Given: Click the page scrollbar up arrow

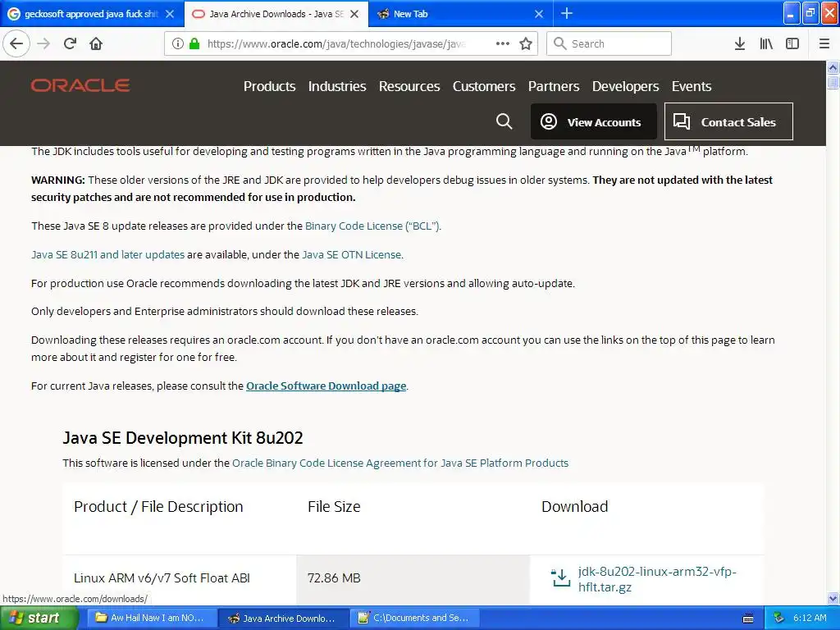Looking at the screenshot, I should click(833, 67).
